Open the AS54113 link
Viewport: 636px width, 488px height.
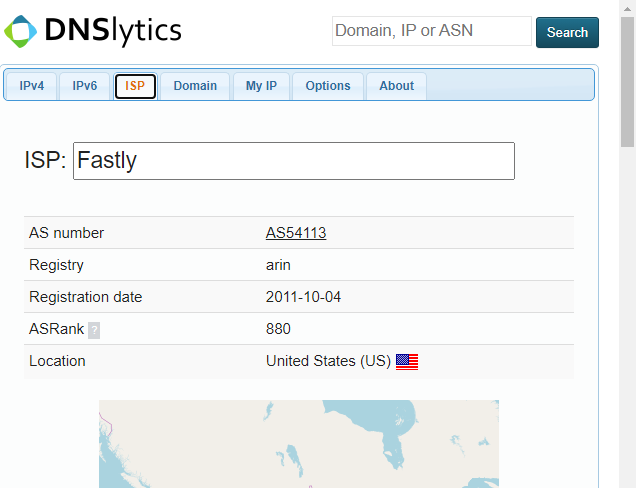[x=296, y=233]
